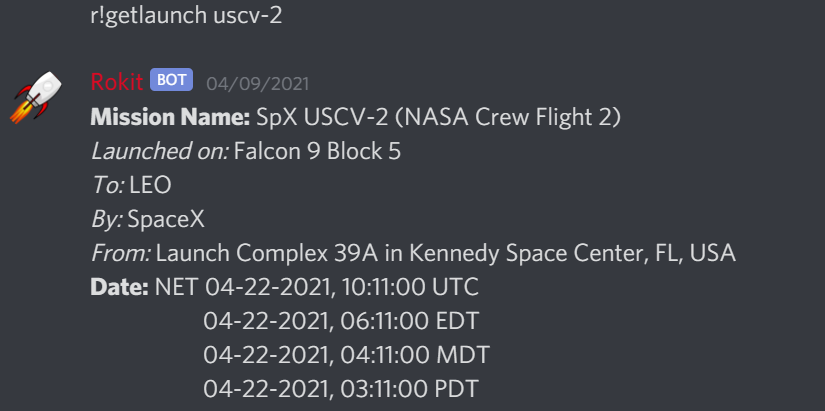
Task: Click the italic By label
Action: click(x=106, y=220)
